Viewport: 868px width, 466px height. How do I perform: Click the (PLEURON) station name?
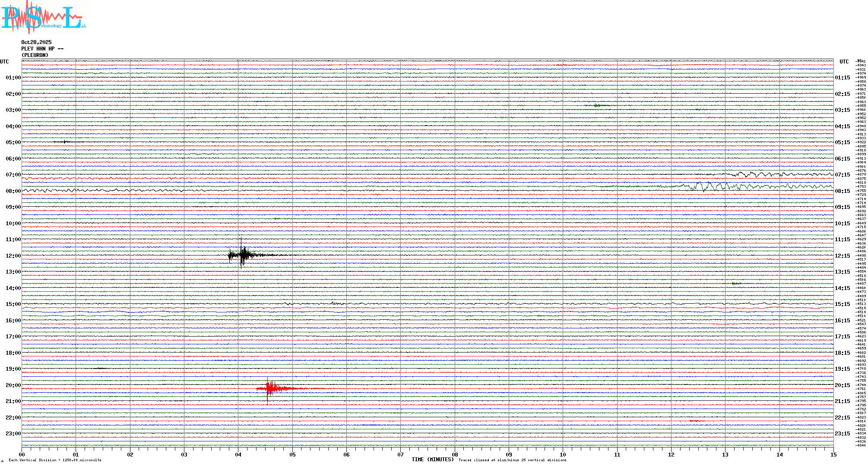(x=35, y=55)
